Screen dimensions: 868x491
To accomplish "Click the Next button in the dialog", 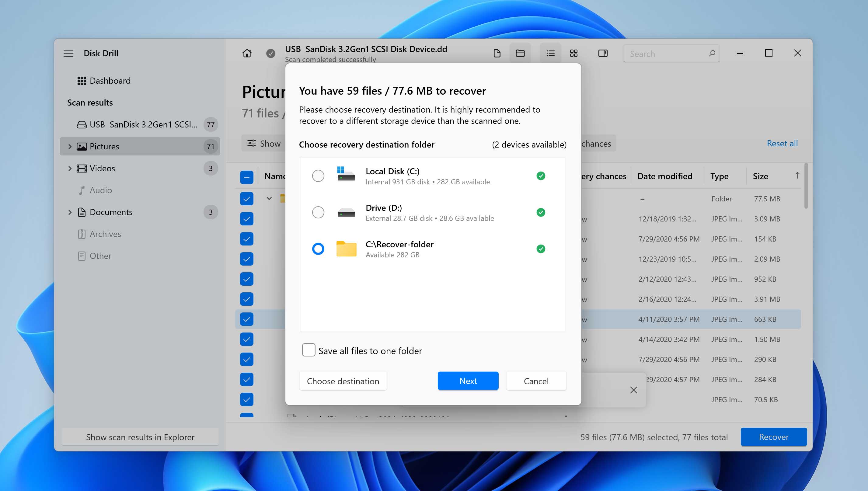I will 468,381.
